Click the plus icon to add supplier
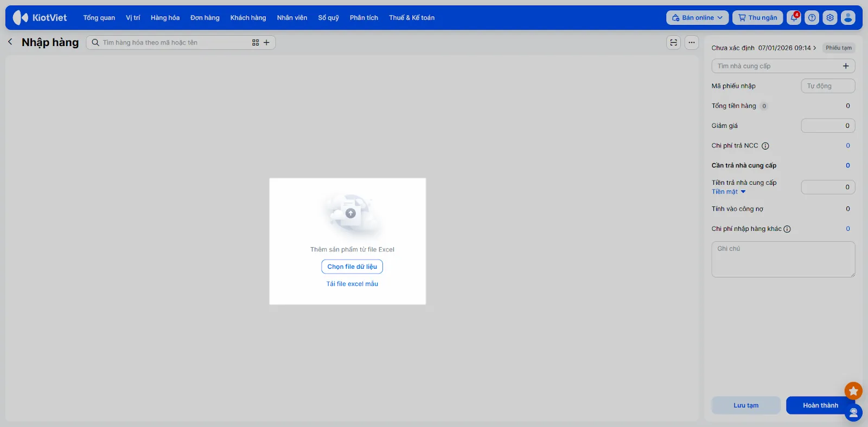Image resolution: width=868 pixels, height=427 pixels. click(845, 66)
